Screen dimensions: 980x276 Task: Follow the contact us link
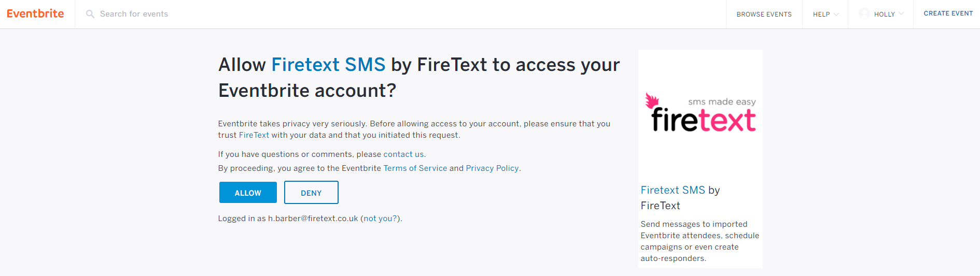403,154
